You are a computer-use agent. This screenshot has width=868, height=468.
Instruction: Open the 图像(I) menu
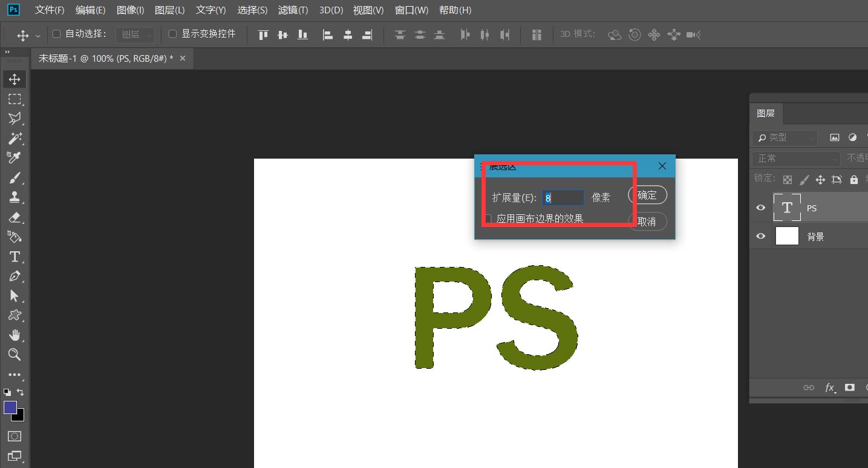(x=130, y=10)
